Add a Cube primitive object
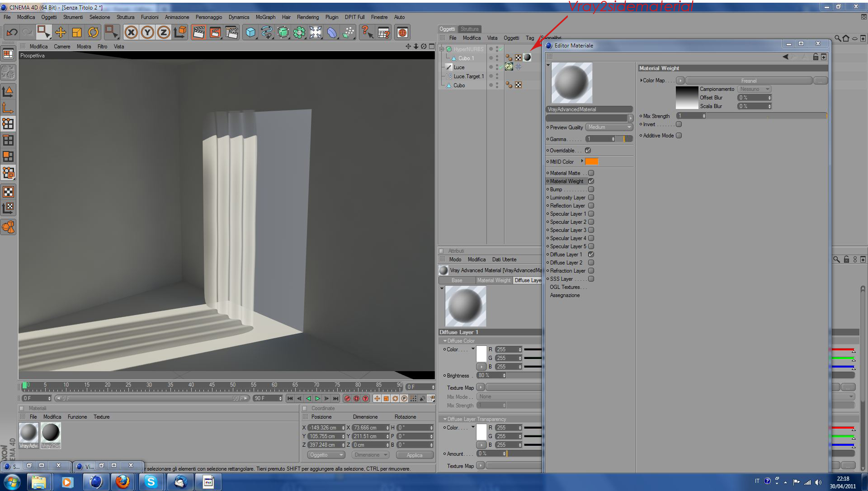This screenshot has height=491, width=868. pos(250,32)
